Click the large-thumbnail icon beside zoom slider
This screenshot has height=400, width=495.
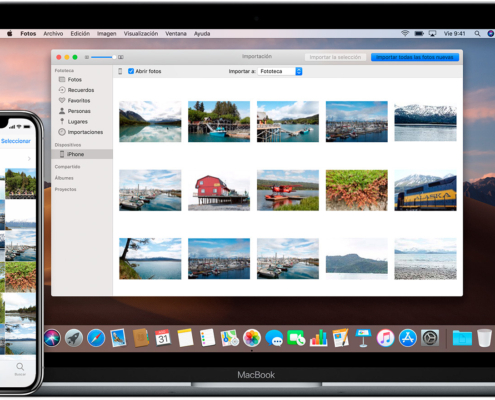[121, 57]
